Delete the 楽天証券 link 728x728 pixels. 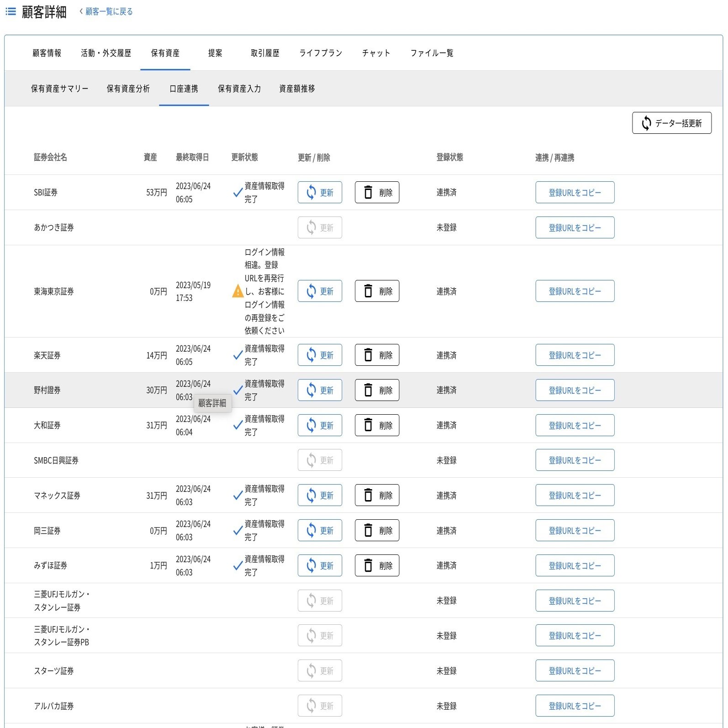pos(377,355)
